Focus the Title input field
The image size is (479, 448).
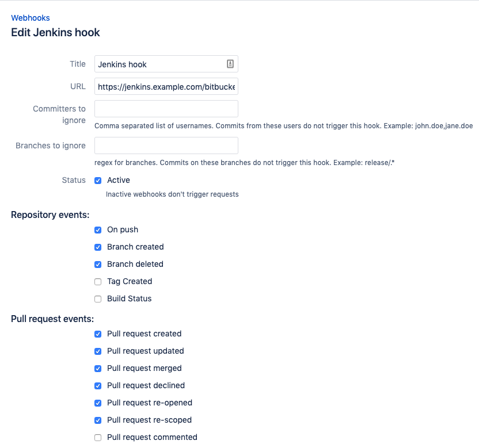point(166,64)
